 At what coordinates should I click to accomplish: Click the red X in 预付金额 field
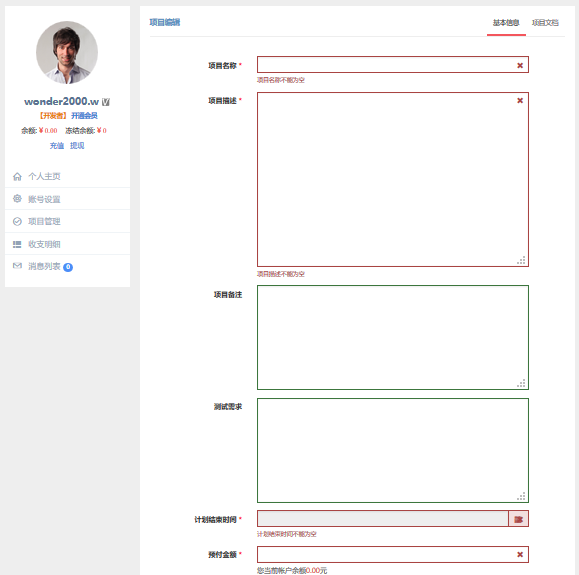click(x=520, y=554)
